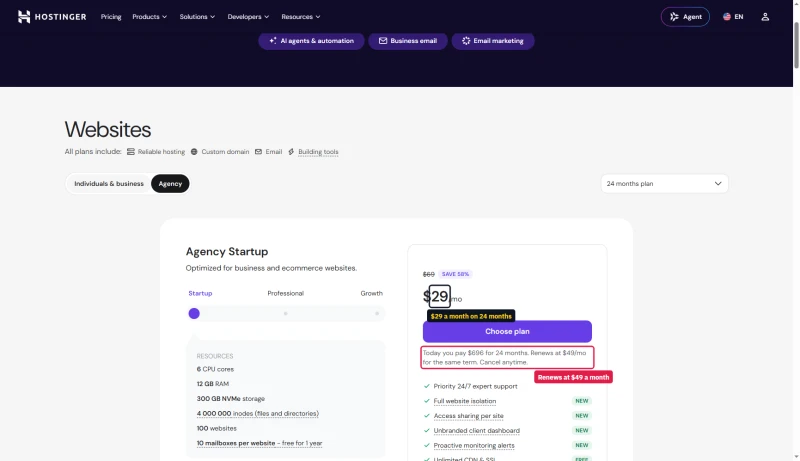Click Priority 24/7 expert support text
Viewport: 800px width, 461px height.
pos(476,386)
